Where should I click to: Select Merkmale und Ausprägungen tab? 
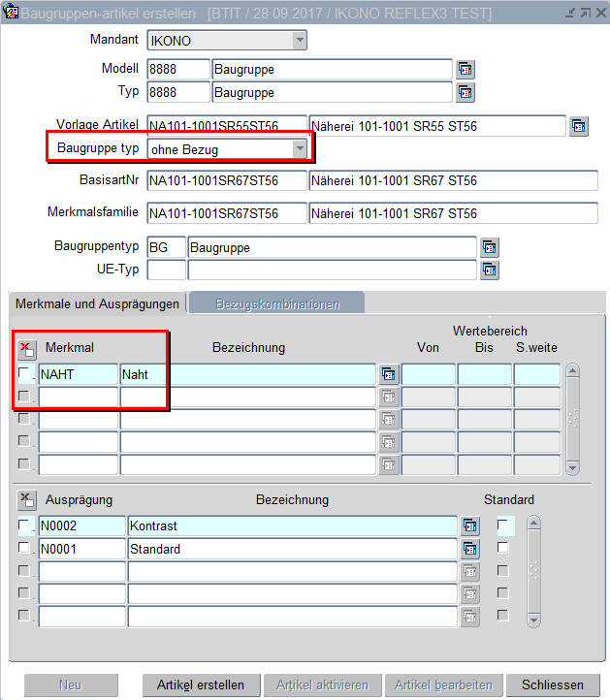(x=97, y=303)
